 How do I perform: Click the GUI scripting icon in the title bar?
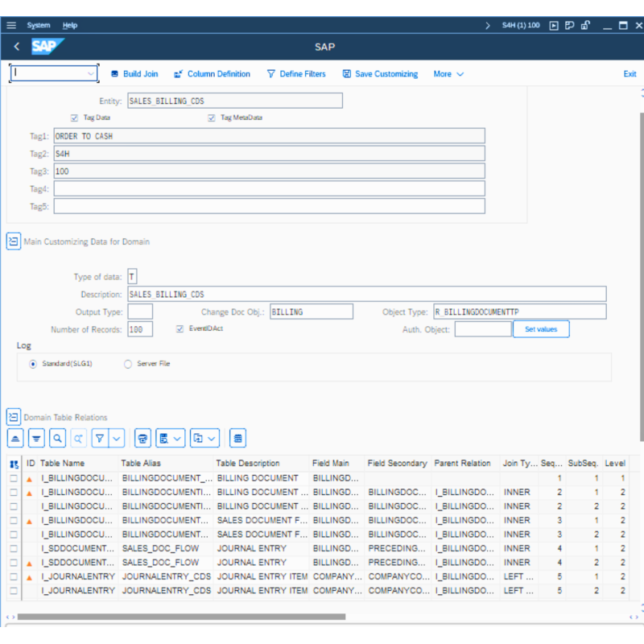pyautogui.click(x=554, y=25)
